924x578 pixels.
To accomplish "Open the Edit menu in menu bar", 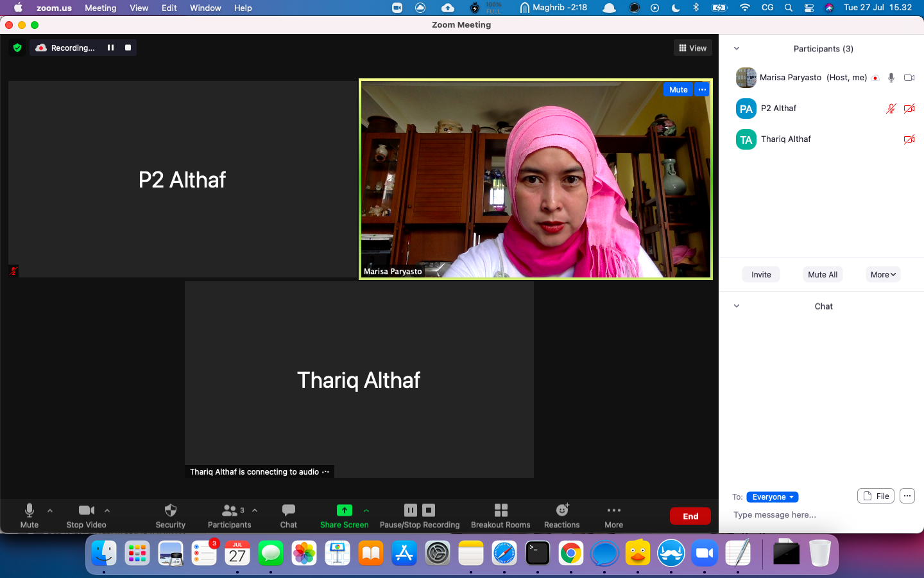I will point(169,8).
